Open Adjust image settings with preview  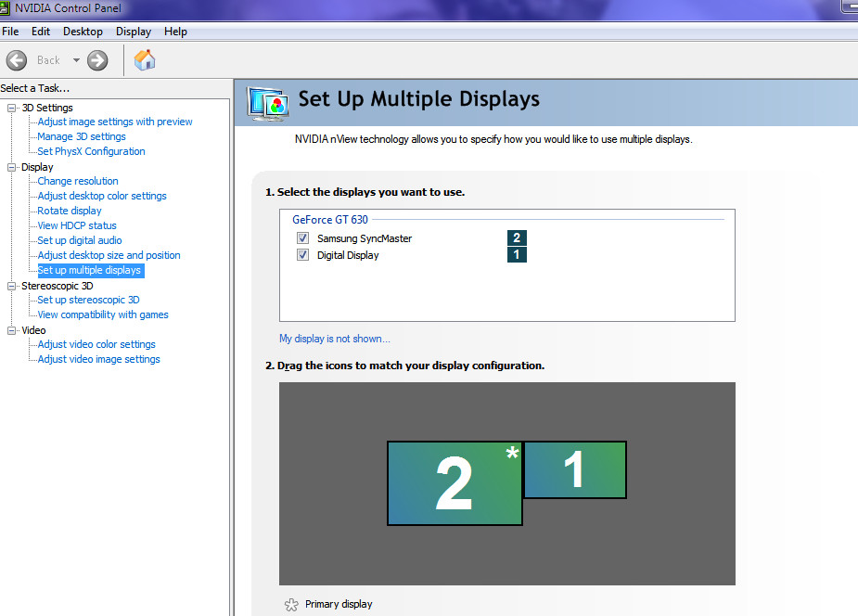click(x=115, y=122)
